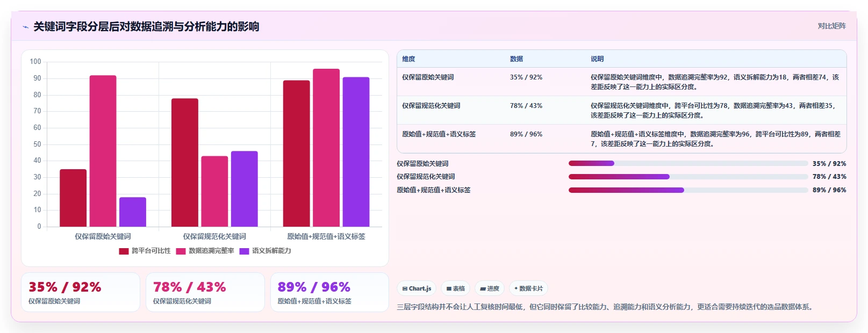Click the description mentioning 两者相差 7

pyautogui.click(x=715, y=139)
